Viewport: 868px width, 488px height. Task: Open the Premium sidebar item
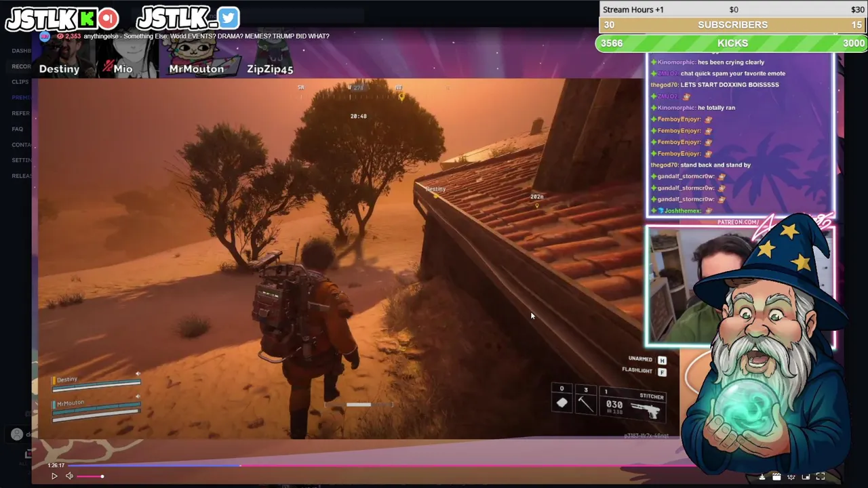pyautogui.click(x=21, y=98)
